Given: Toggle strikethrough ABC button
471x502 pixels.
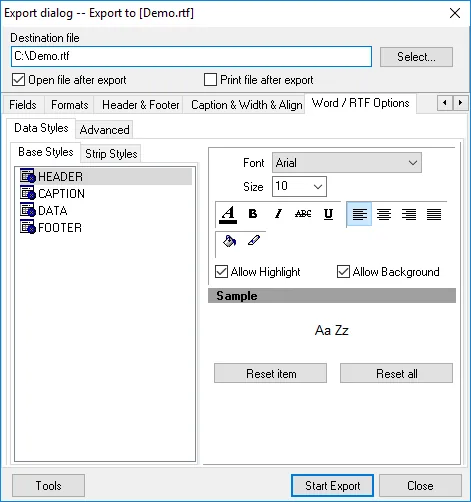Looking at the screenshot, I should pyautogui.click(x=303, y=214).
